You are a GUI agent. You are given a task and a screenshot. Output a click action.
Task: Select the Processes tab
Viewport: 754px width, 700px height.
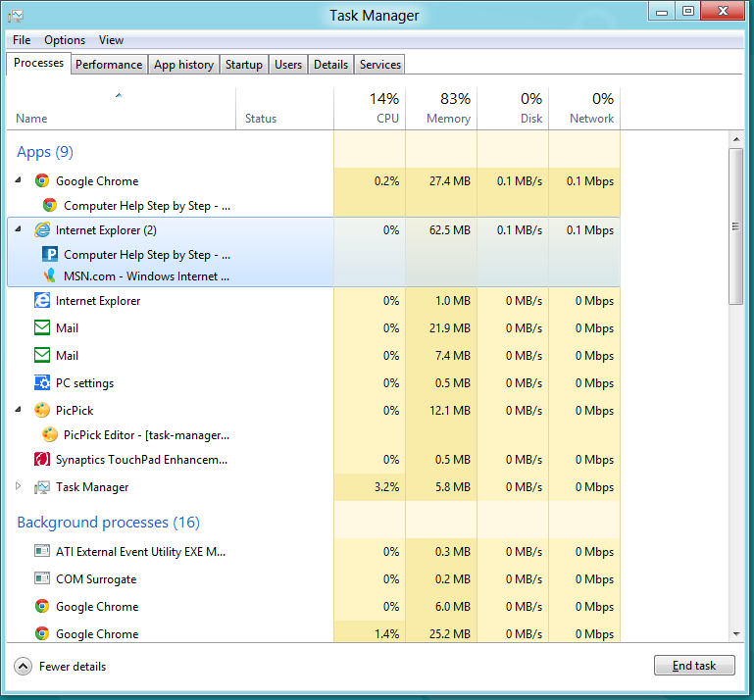(38, 63)
